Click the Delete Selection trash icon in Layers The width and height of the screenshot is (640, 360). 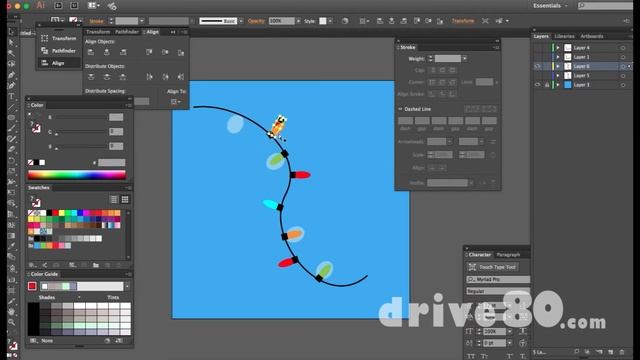click(622, 352)
